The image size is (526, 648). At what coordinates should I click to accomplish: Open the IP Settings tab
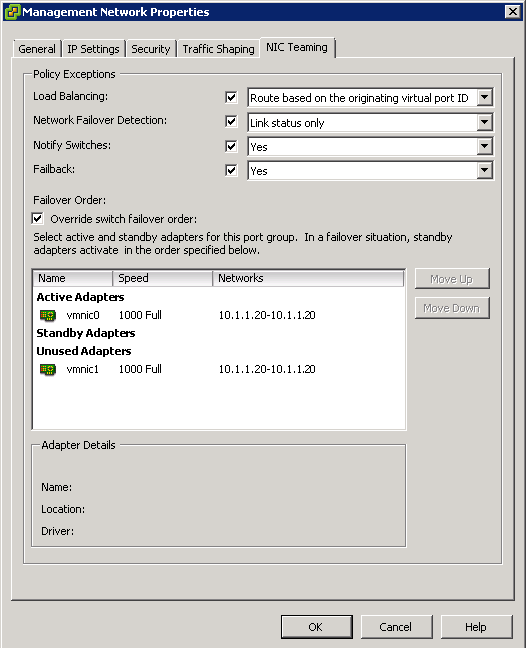point(93,49)
